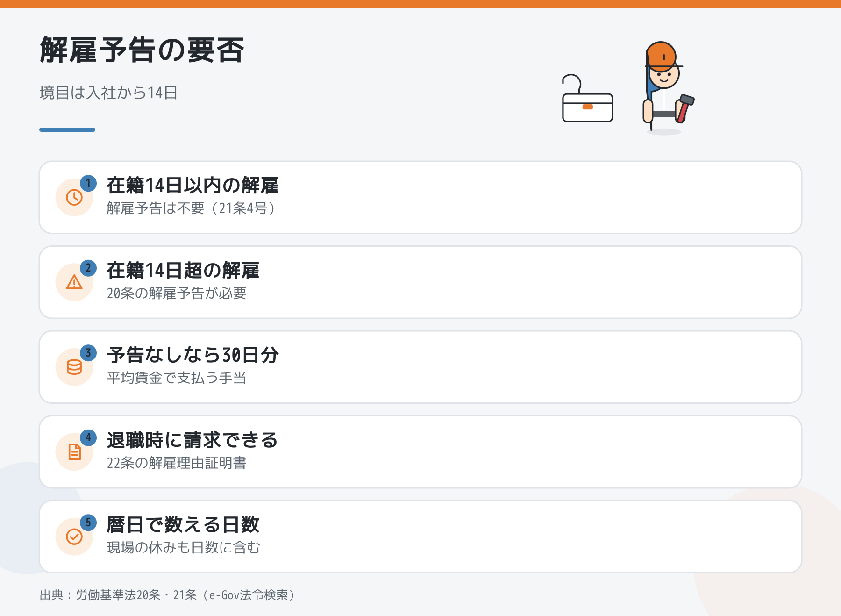841x616 pixels.
Task: Click the warning triangle icon in card 2
Action: 74,282
